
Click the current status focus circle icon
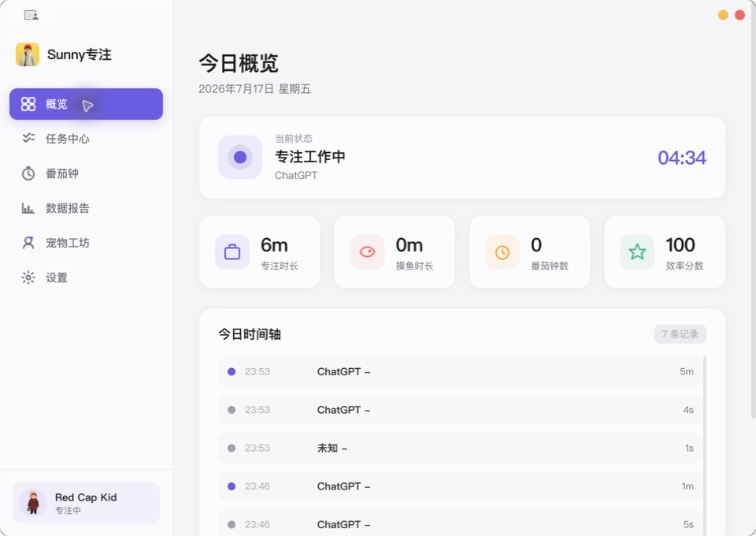click(240, 158)
